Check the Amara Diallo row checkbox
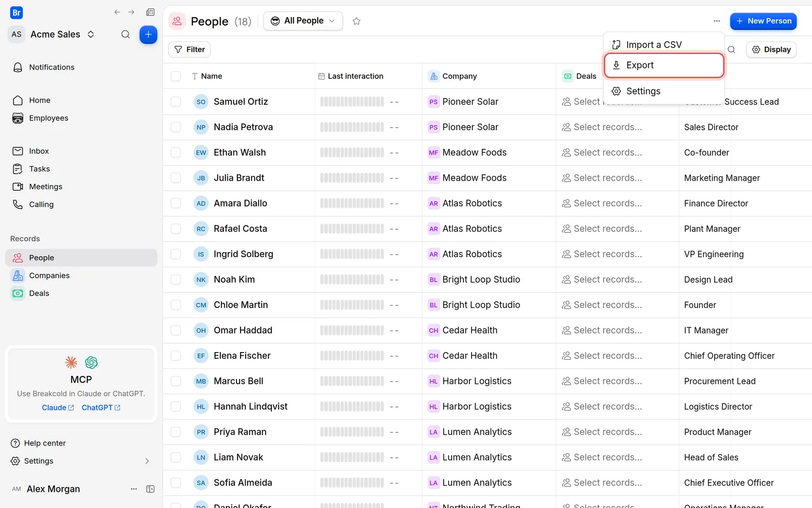812x508 pixels. 176,203
